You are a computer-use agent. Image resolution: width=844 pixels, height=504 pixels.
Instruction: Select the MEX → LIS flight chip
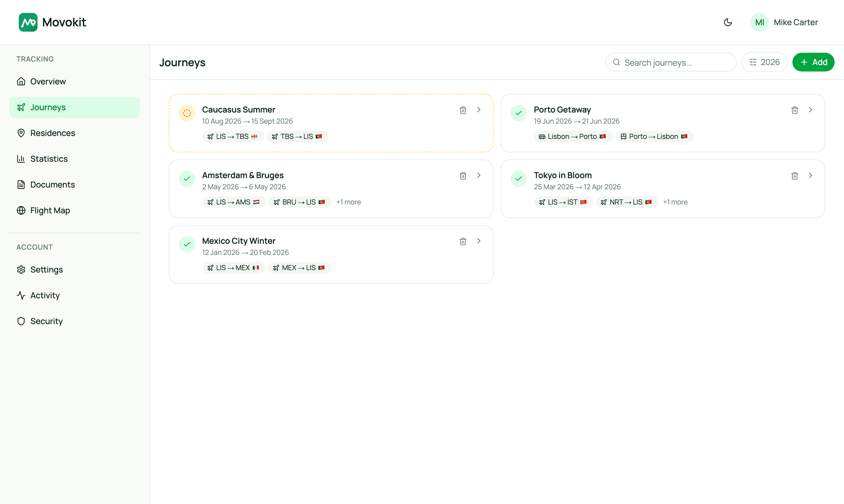click(300, 268)
